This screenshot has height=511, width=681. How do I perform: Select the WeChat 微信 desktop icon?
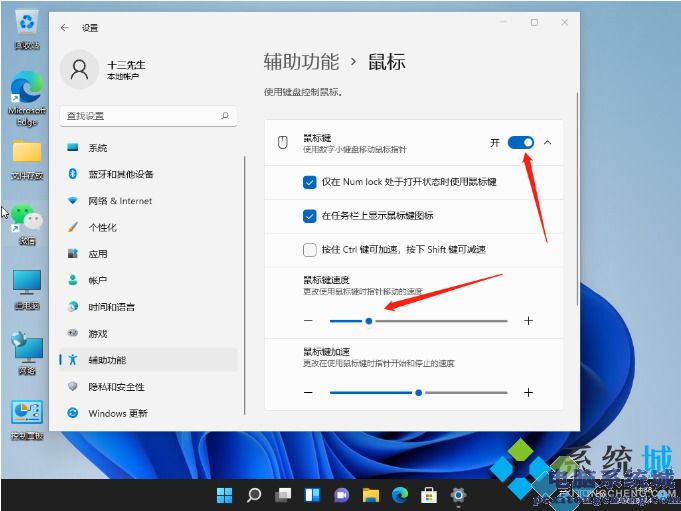point(27,224)
